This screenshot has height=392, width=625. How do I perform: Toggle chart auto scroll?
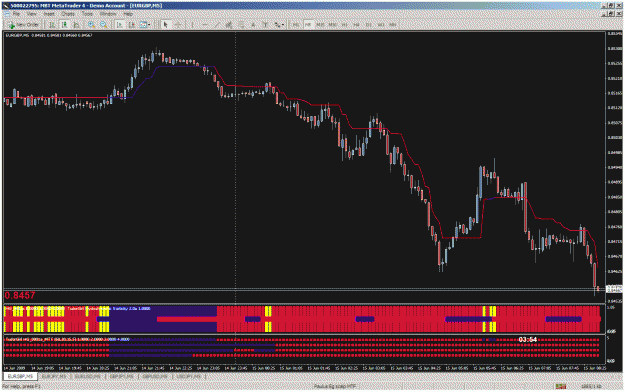coord(120,25)
